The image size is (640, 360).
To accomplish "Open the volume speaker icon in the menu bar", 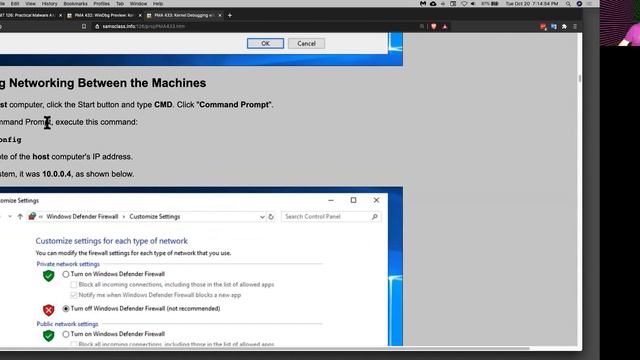I will (473, 4).
